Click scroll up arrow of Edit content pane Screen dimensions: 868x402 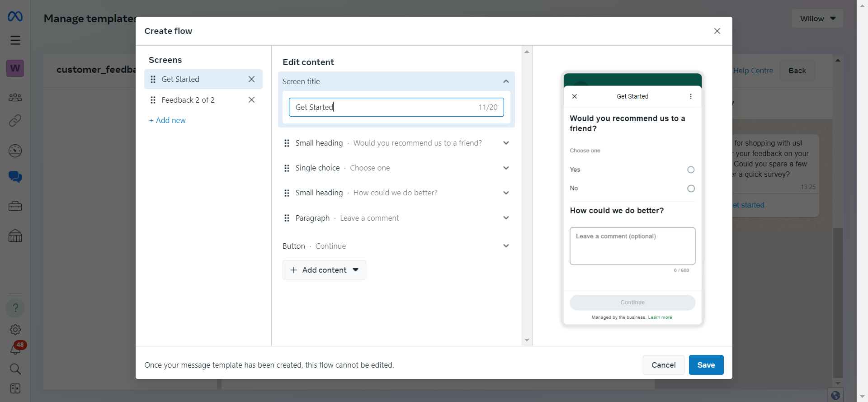tap(527, 52)
